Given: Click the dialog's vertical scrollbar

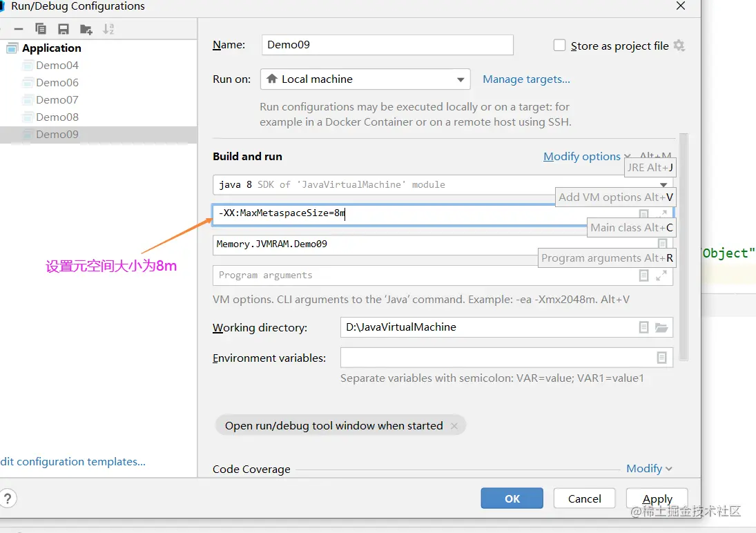Looking at the screenshot, I should click(684, 247).
